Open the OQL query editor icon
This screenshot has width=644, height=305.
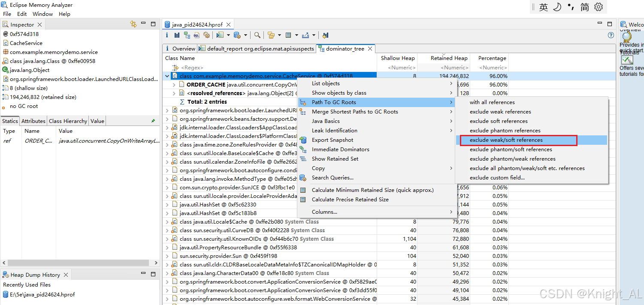point(197,35)
